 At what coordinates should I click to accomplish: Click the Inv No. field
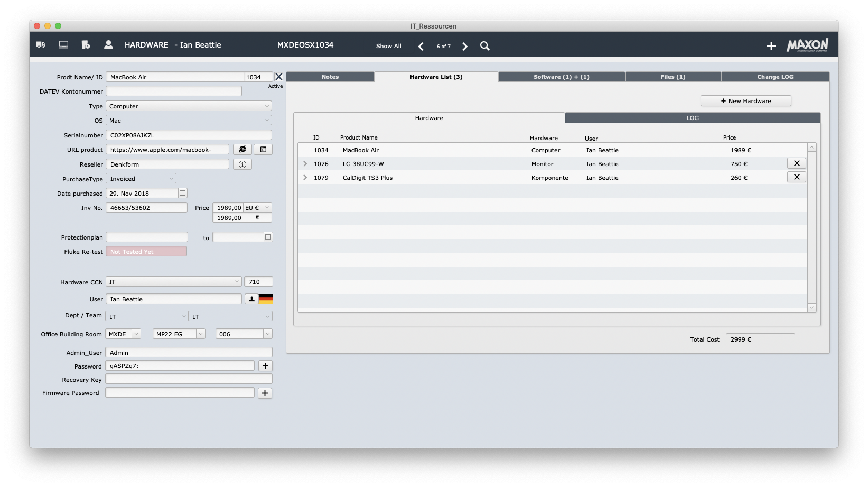click(146, 208)
